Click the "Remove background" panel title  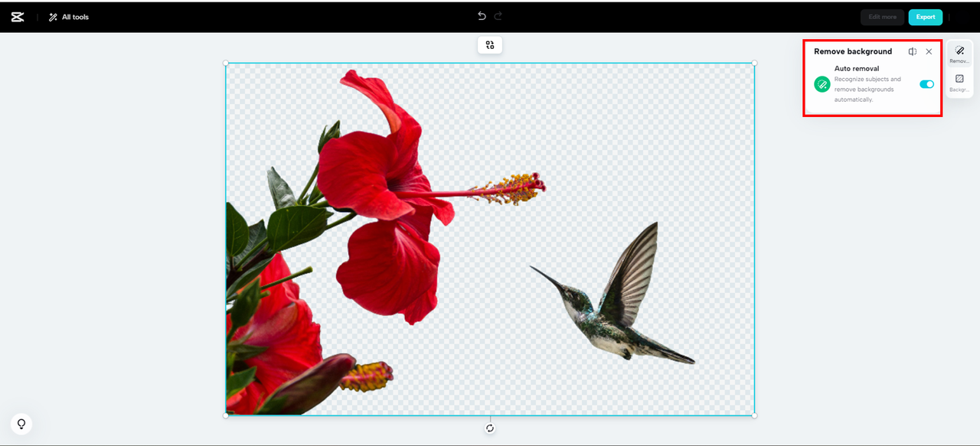point(853,51)
